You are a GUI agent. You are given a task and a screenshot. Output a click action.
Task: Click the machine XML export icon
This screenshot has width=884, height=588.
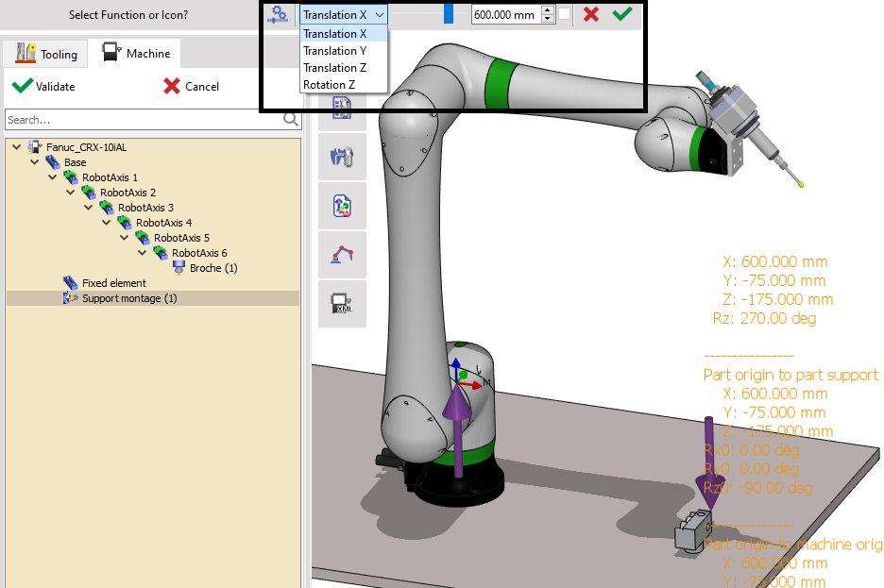[341, 304]
